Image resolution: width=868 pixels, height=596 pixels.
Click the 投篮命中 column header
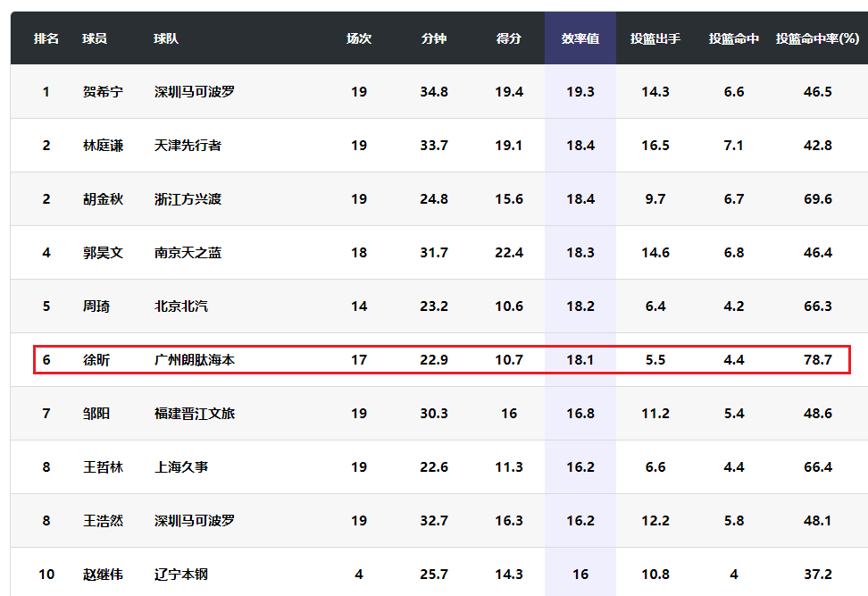[733, 38]
